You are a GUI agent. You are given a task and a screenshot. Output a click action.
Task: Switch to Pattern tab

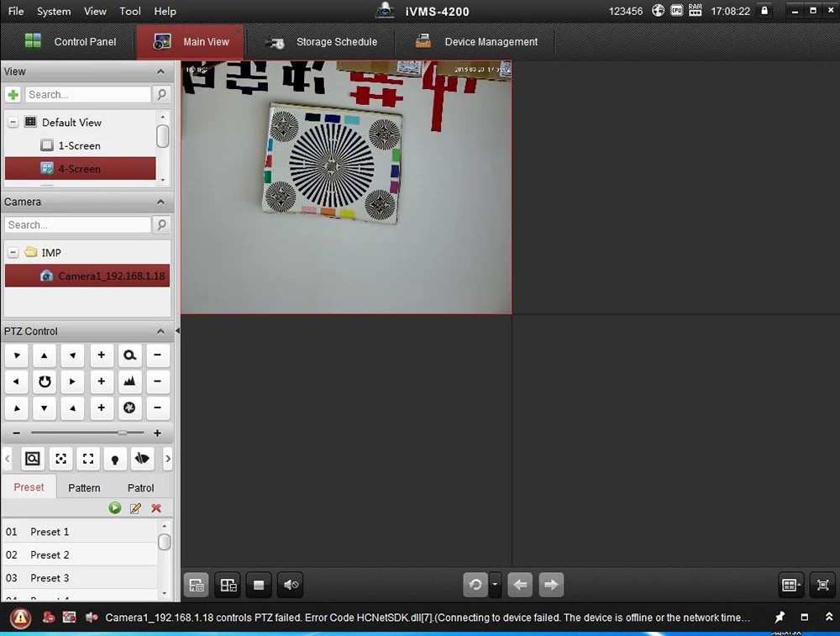(x=84, y=487)
